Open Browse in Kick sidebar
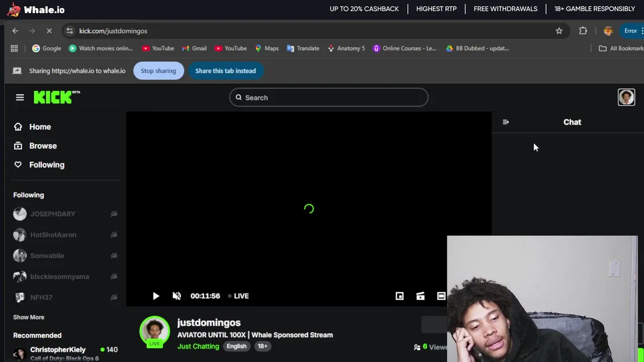 click(x=35, y=146)
